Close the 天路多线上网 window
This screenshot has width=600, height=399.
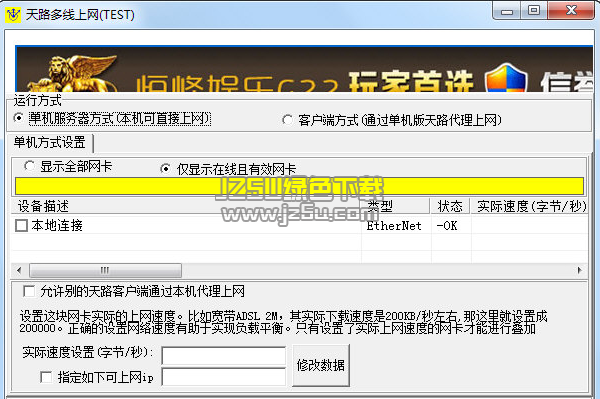[x=571, y=10]
